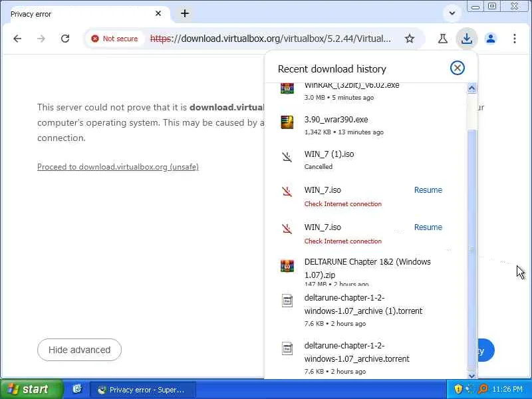Open the Chrome Labs flask icon
This screenshot has height=399, width=532.
coord(442,39)
